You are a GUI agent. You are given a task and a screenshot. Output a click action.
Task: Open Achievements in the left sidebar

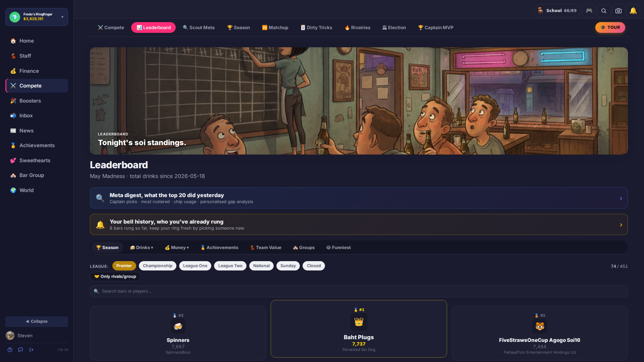[37, 145]
